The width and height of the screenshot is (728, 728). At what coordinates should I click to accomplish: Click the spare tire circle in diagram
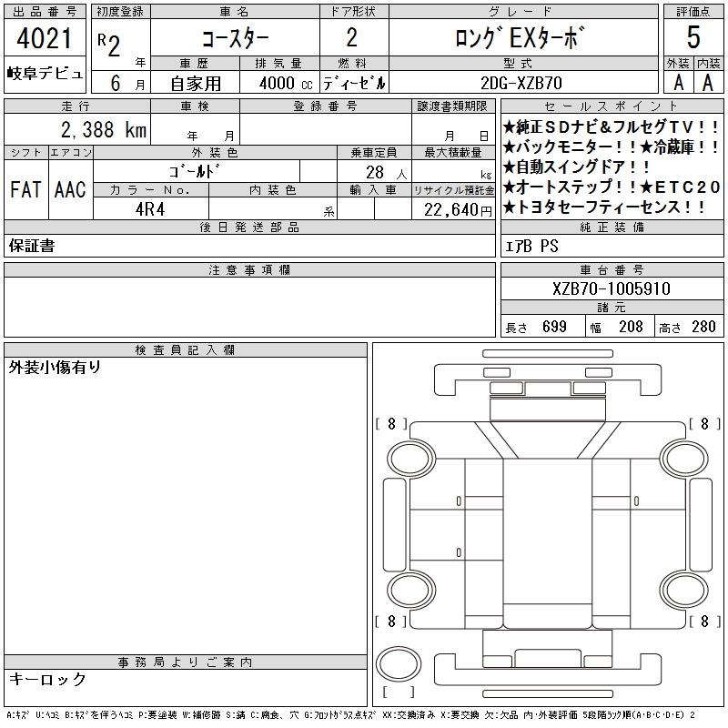click(399, 664)
